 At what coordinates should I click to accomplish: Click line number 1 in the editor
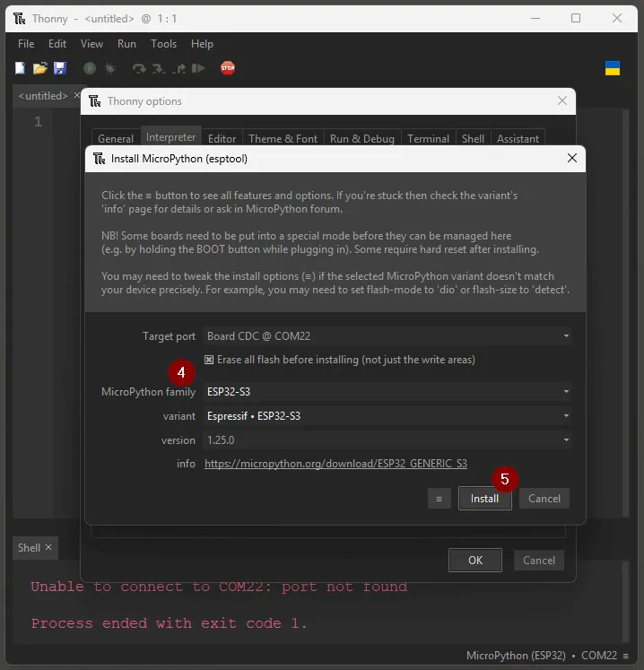coord(38,122)
